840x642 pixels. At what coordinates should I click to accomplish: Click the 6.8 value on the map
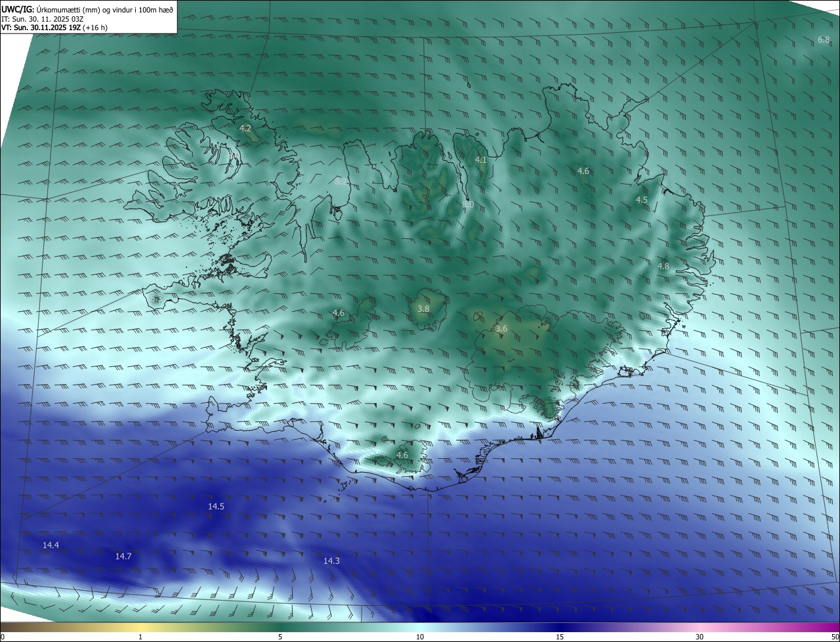(x=824, y=40)
